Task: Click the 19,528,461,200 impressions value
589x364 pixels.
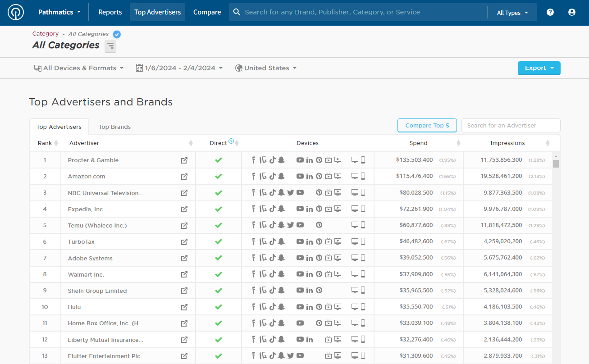Action: coord(502,176)
